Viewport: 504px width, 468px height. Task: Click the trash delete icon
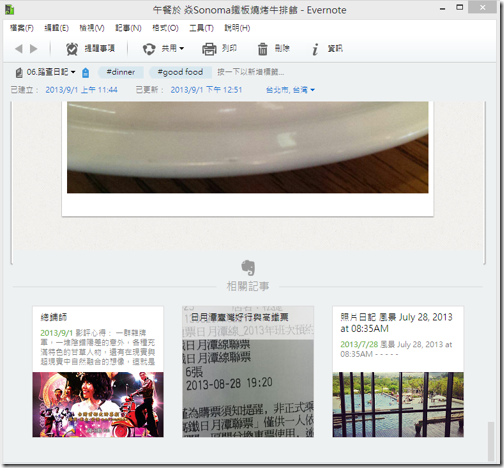(263, 49)
